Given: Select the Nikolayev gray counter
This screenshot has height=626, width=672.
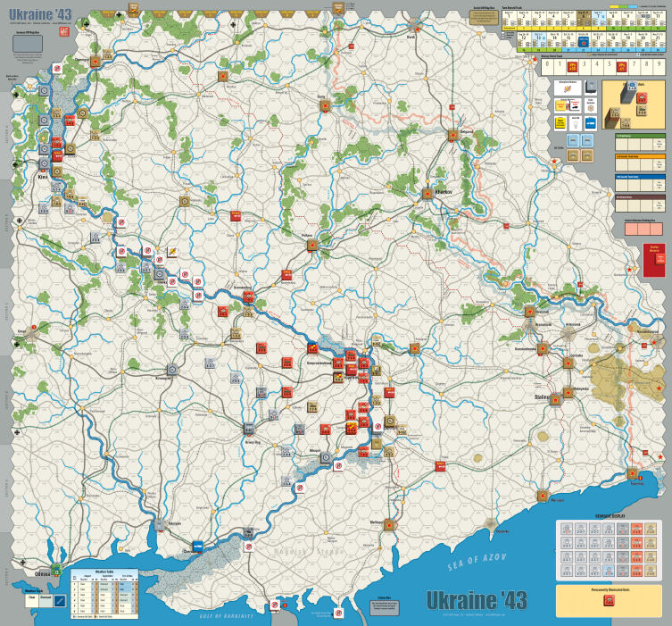Looking at the screenshot, I should (x=160, y=524).
